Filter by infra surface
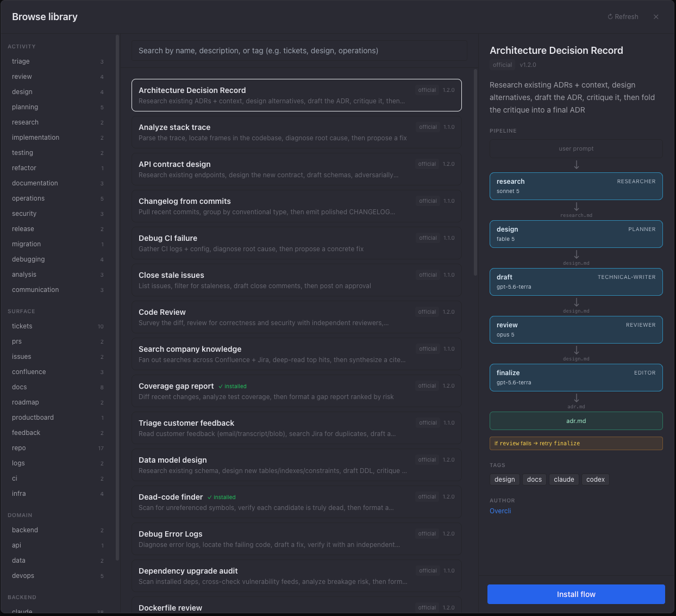This screenshot has width=676, height=616. pos(58,494)
